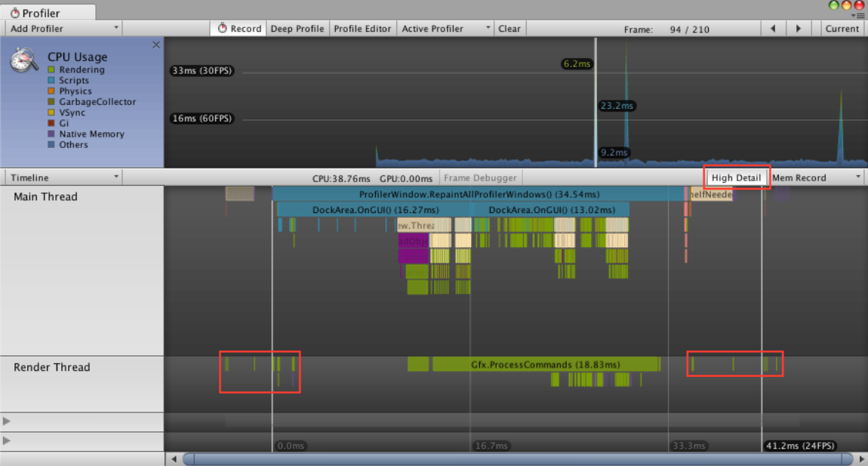Click the horizontal scrollbar right arrow
Screen dimensions: 868x466
[860, 458]
